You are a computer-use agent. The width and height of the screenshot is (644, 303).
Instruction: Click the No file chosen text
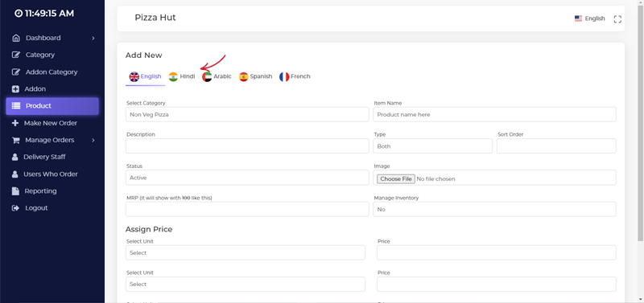click(436, 178)
